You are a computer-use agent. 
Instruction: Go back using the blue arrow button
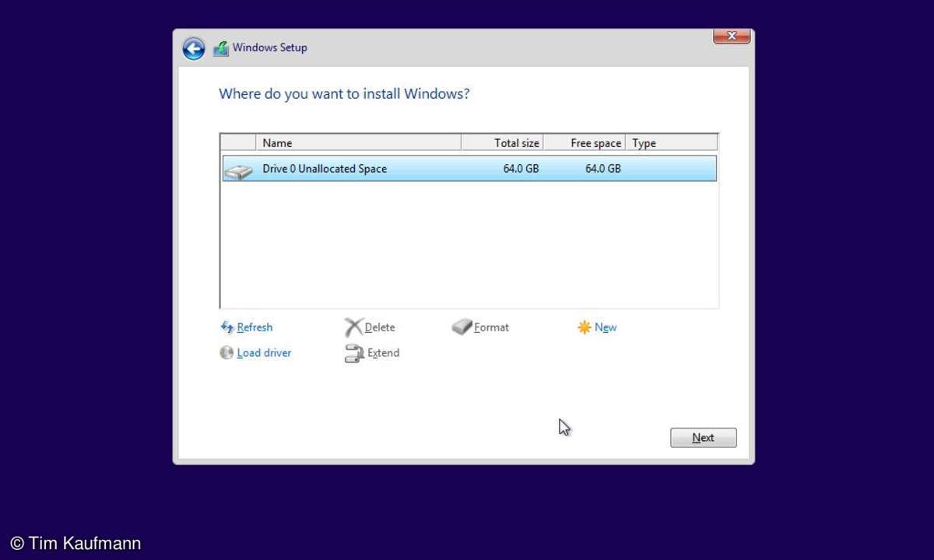click(194, 48)
